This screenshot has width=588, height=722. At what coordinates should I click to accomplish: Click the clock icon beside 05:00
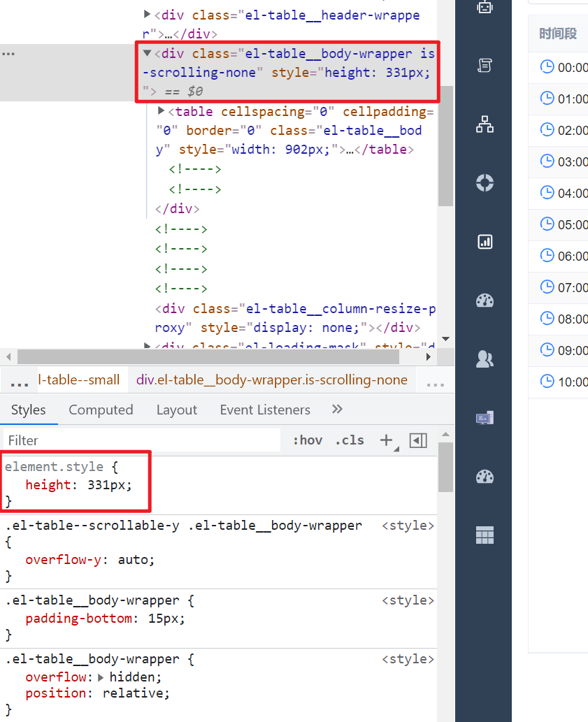coord(547,224)
